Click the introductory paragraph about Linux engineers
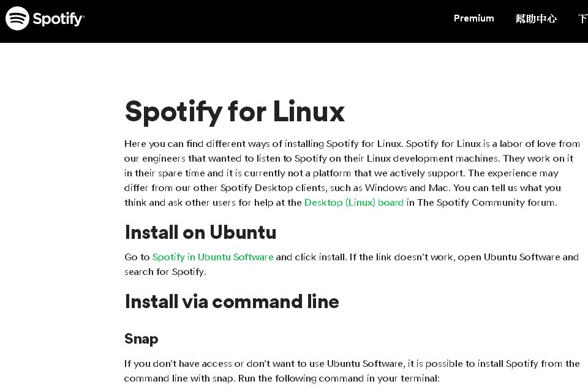 coord(352,173)
